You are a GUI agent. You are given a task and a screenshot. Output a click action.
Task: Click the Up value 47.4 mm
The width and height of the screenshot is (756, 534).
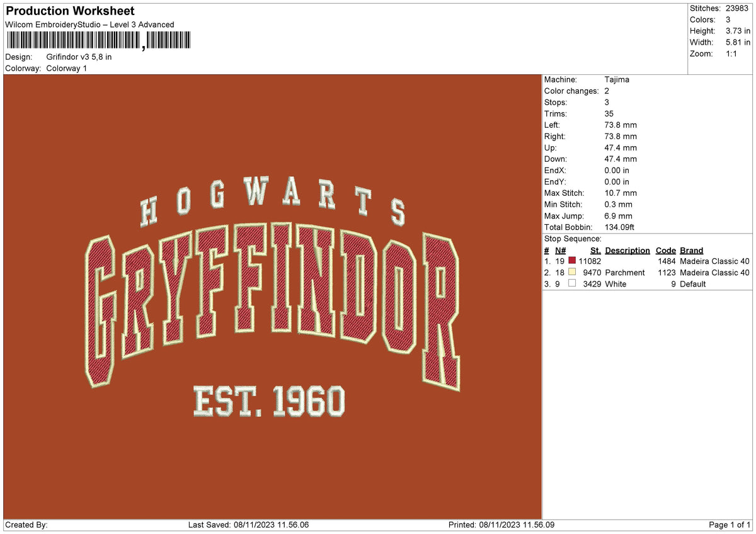pos(621,147)
